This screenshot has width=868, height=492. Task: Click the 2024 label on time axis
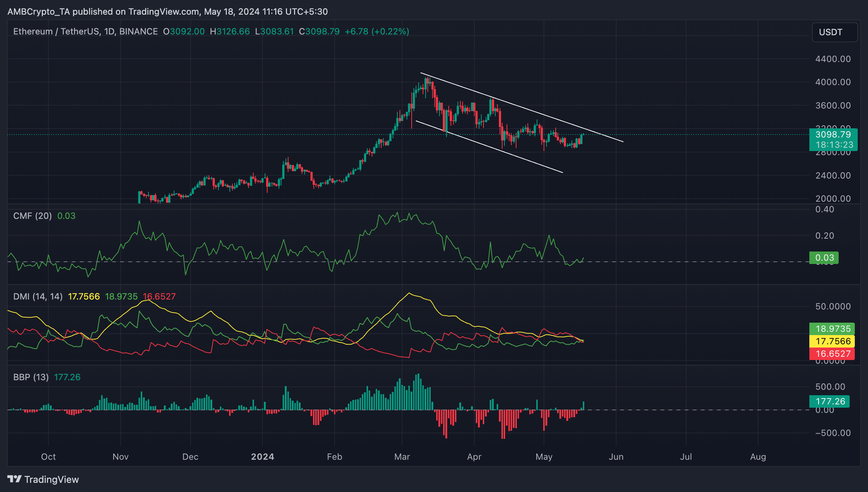point(262,457)
